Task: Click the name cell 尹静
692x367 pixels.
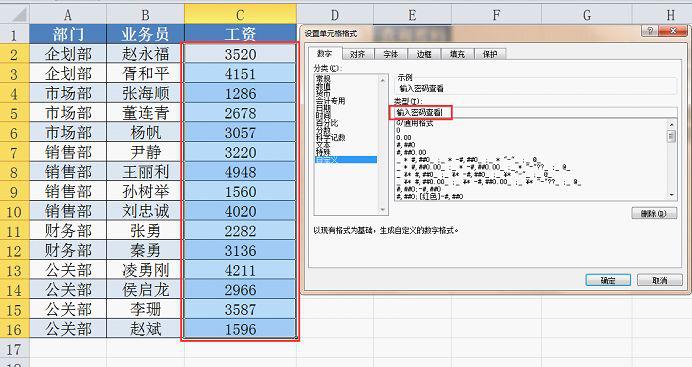Action: [x=145, y=152]
